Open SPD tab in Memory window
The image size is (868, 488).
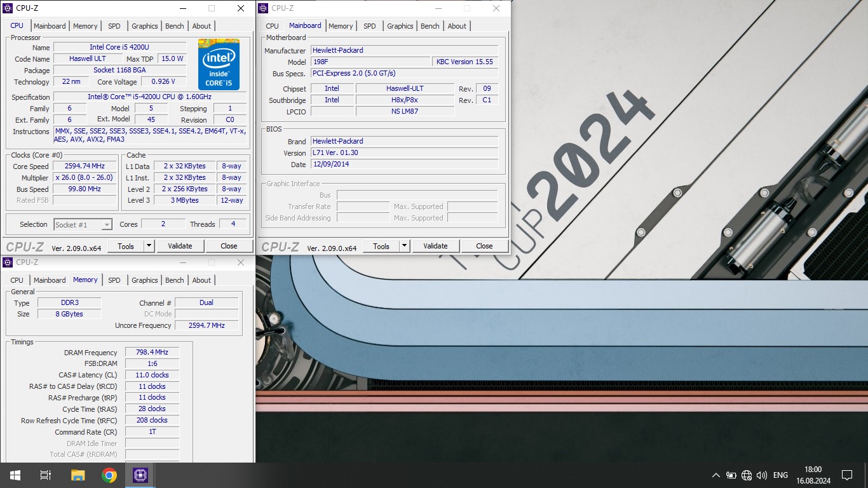[x=114, y=280]
